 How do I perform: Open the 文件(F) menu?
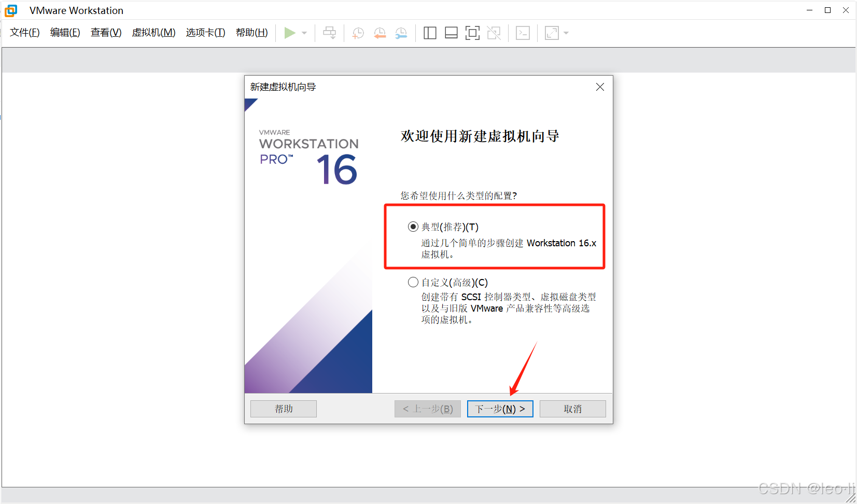click(25, 33)
